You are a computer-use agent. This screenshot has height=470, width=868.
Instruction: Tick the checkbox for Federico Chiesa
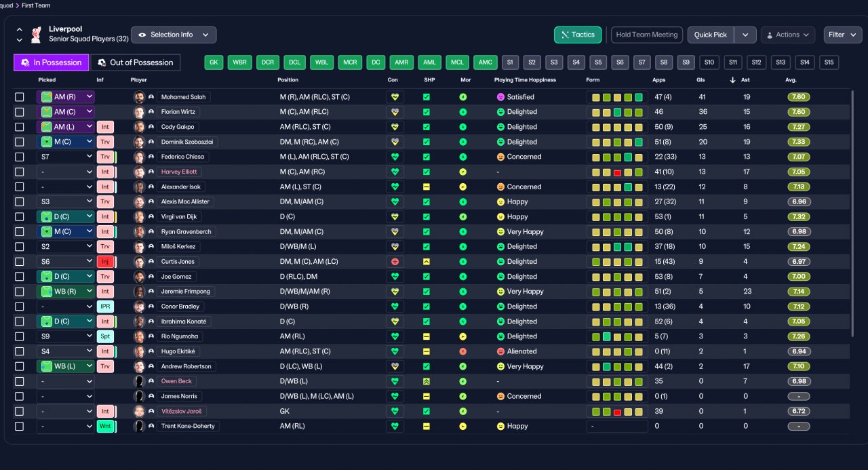click(19, 157)
